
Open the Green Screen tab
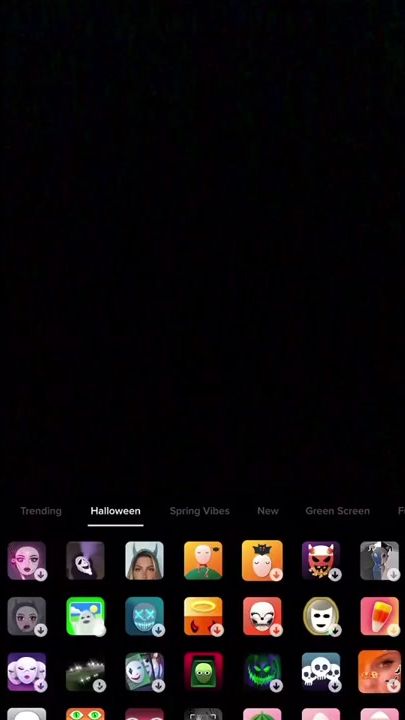[x=338, y=511]
